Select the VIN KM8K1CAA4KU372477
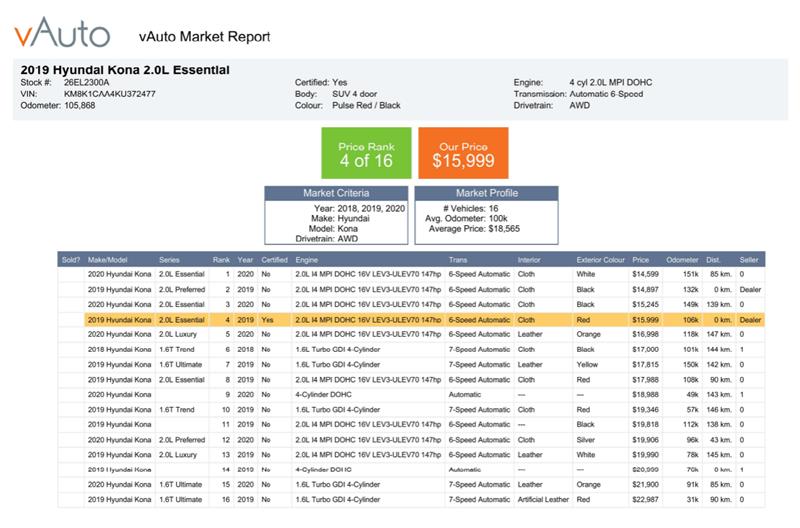800x528 pixels. (x=110, y=94)
